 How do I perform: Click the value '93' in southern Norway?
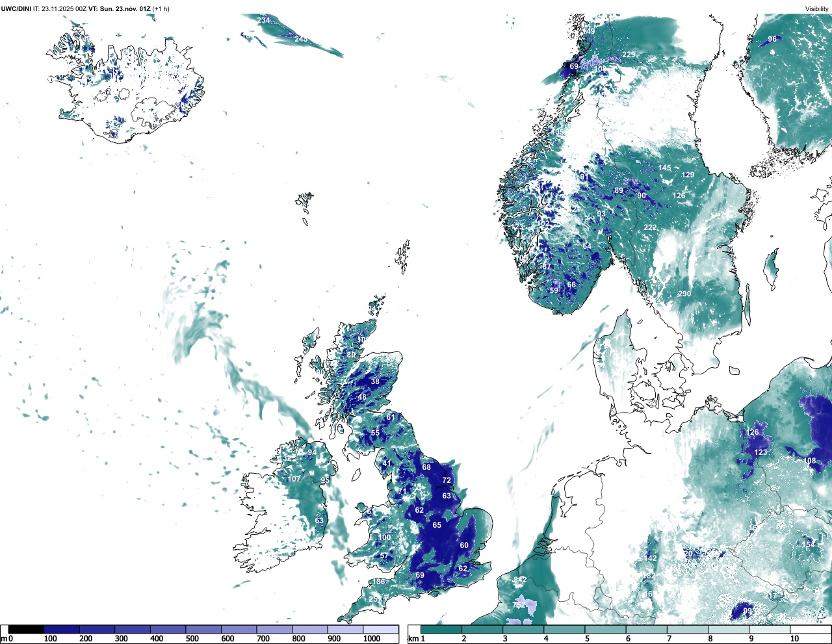(x=601, y=214)
